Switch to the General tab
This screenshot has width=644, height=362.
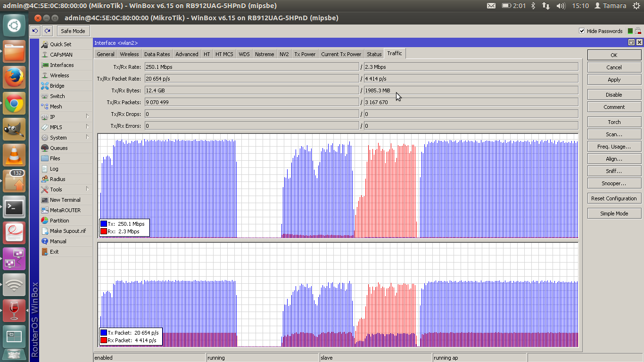click(x=106, y=54)
